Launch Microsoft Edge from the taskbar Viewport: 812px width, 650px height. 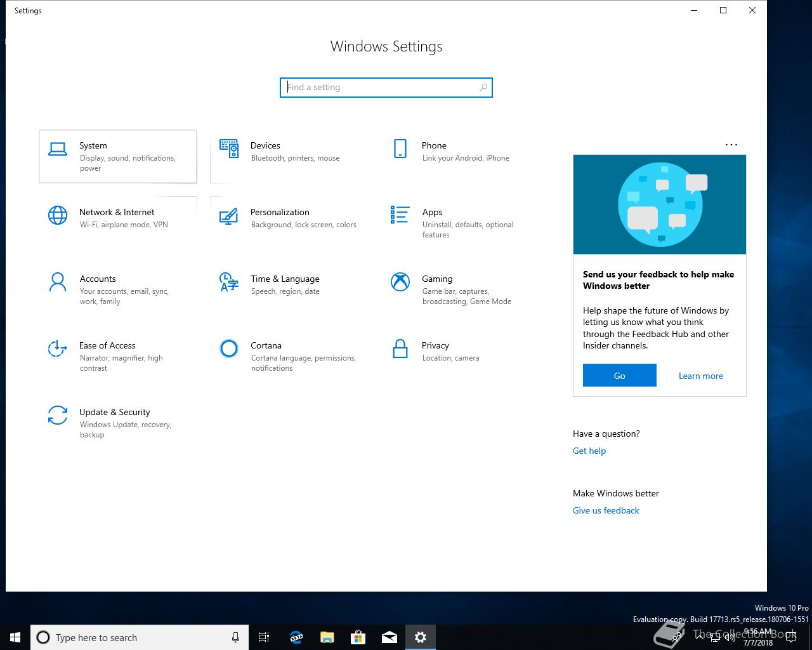tap(296, 637)
